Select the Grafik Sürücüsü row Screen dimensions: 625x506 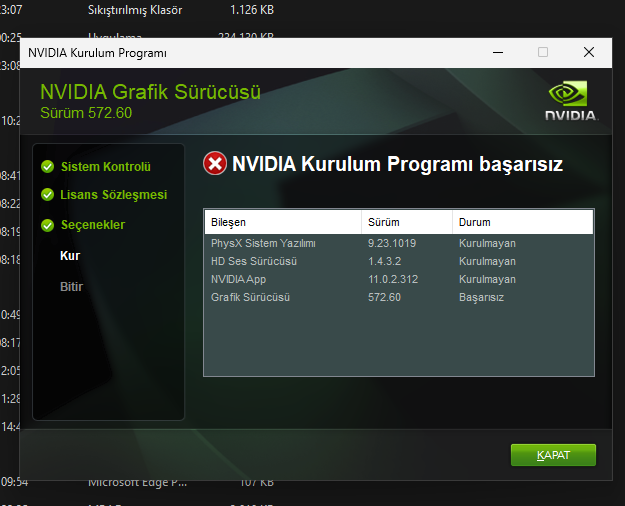tap(399, 297)
